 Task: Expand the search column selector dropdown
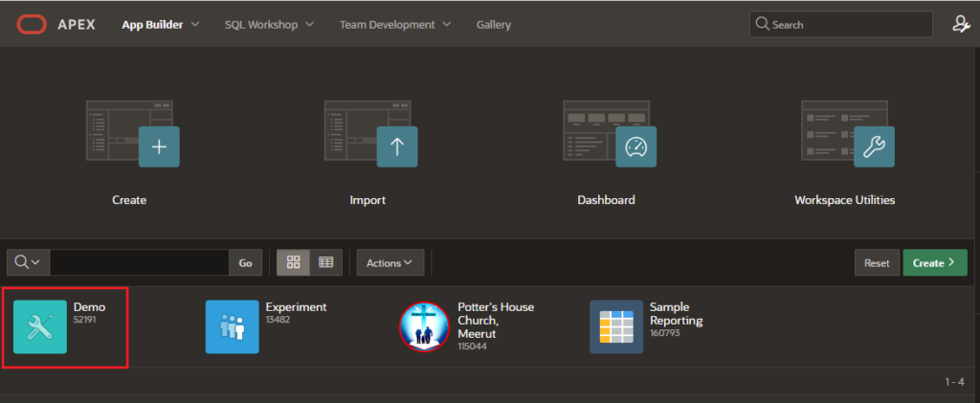(28, 262)
